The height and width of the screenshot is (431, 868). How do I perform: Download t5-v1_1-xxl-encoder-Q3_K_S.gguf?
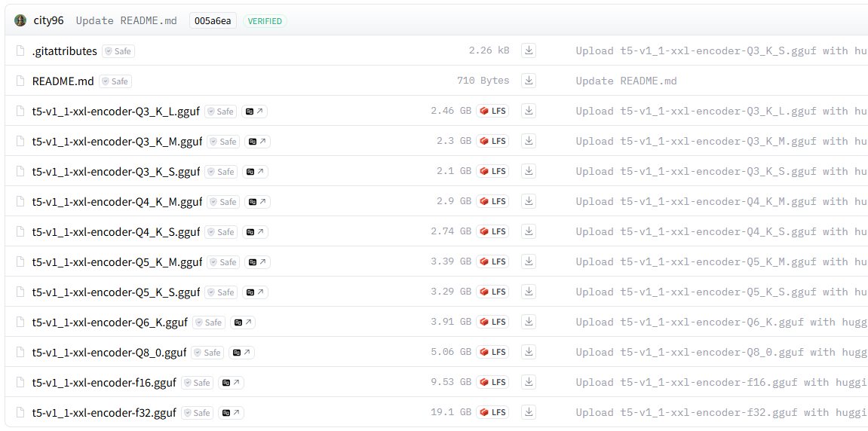(529, 172)
